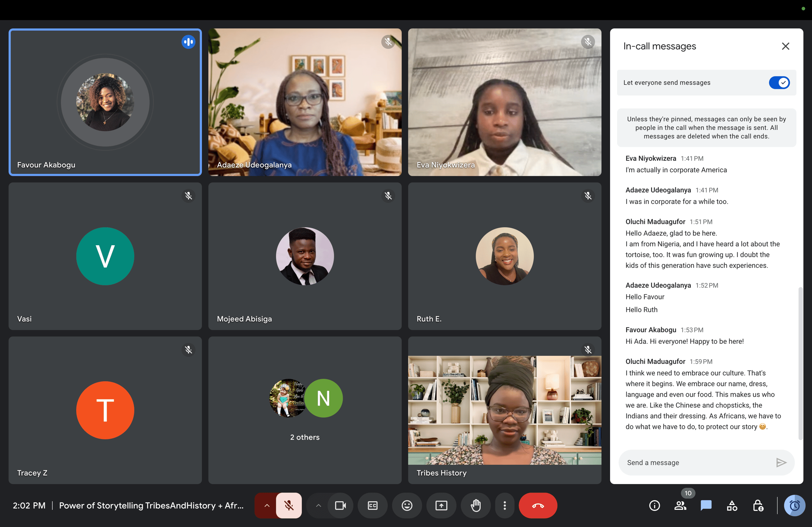Screen dimensions: 812x527
Task: Turn on closed captions
Action: [373, 505]
